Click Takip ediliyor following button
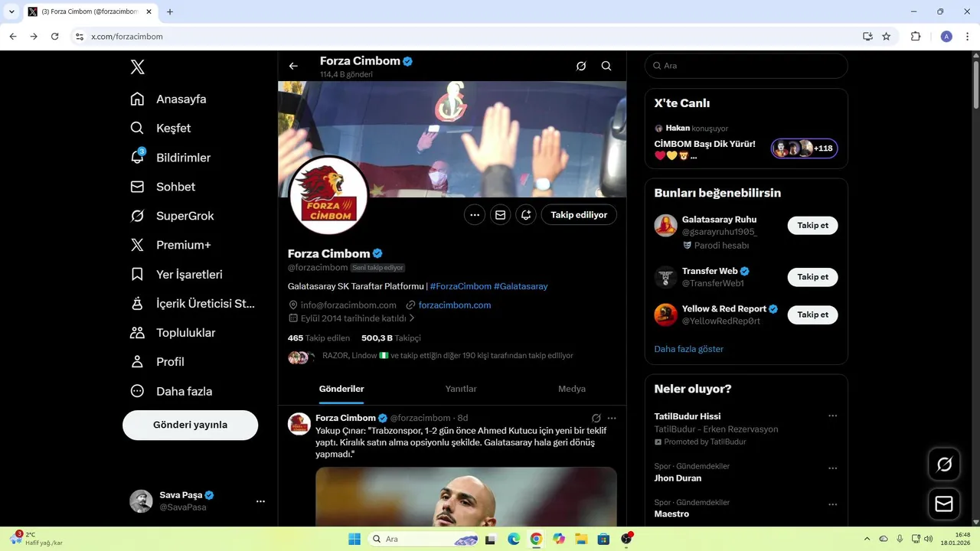This screenshot has width=980, height=551. tap(579, 215)
